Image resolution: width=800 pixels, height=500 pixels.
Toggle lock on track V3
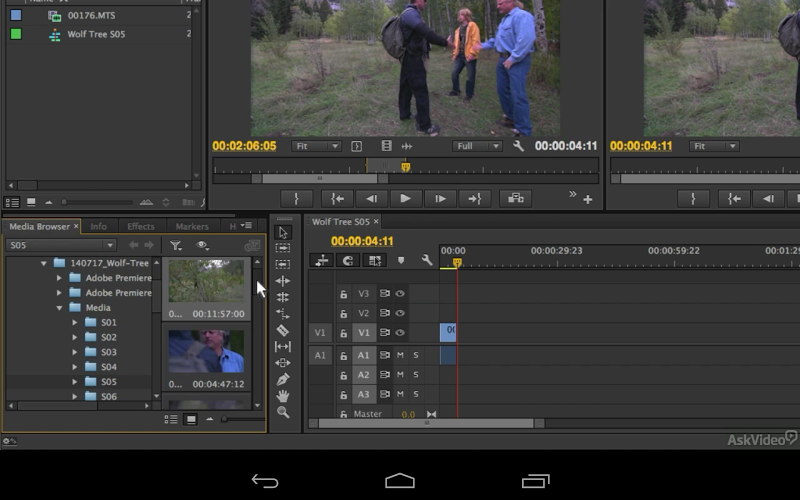click(x=343, y=294)
